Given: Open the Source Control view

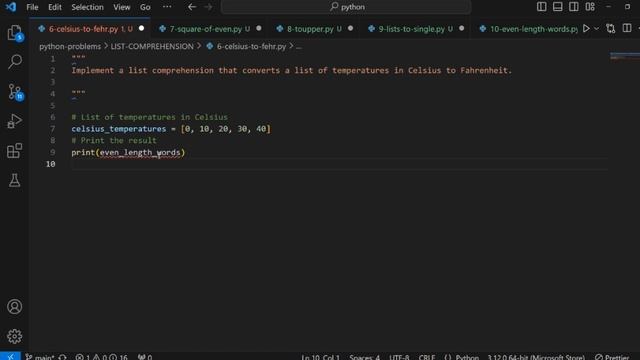Looking at the screenshot, I should (15, 92).
